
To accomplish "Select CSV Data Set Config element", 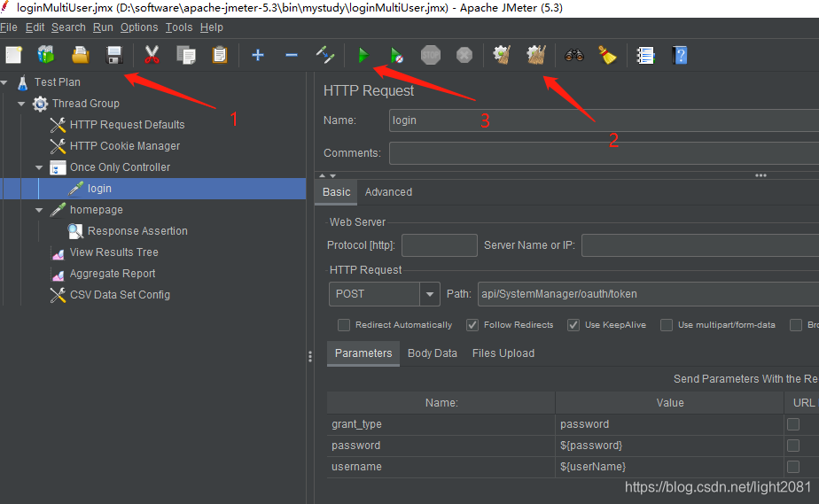I will (x=120, y=295).
